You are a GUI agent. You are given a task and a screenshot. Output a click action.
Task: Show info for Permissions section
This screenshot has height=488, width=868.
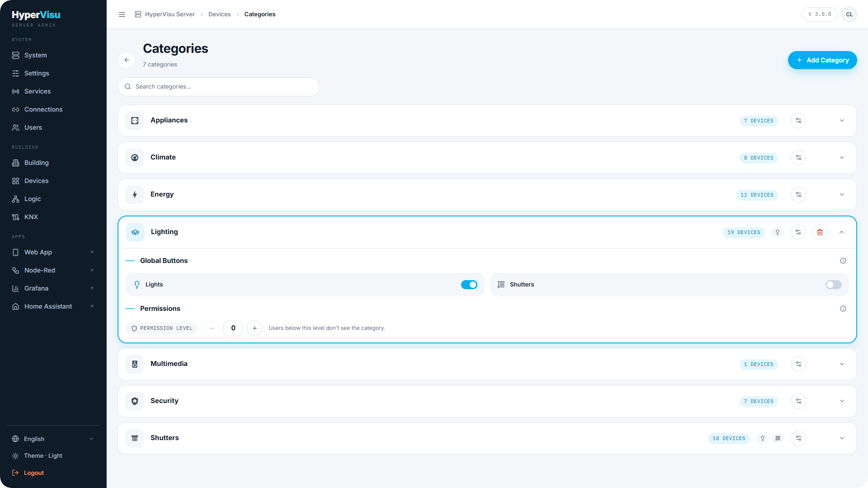coord(843,309)
